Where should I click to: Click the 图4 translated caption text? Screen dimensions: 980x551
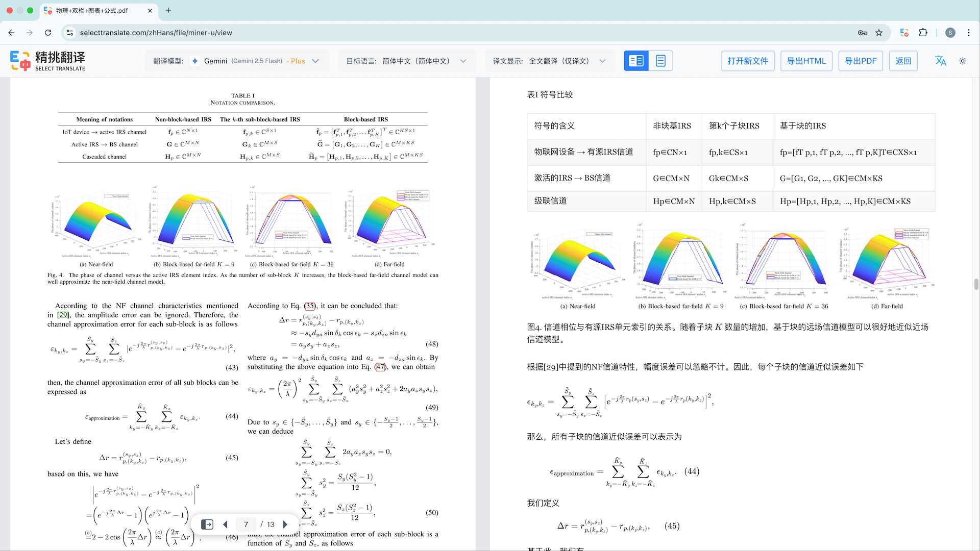pos(728,333)
